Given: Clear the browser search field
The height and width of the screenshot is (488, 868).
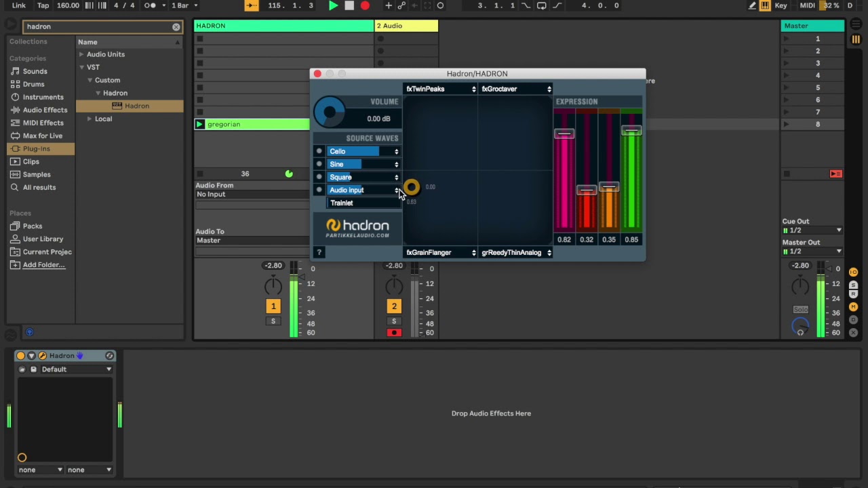Looking at the screenshot, I should pyautogui.click(x=176, y=26).
